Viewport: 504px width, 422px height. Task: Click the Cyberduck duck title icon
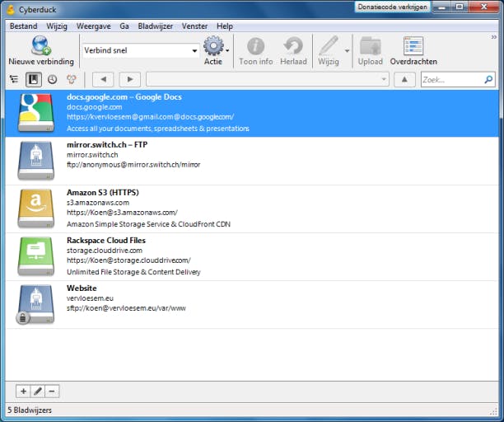pos(11,10)
